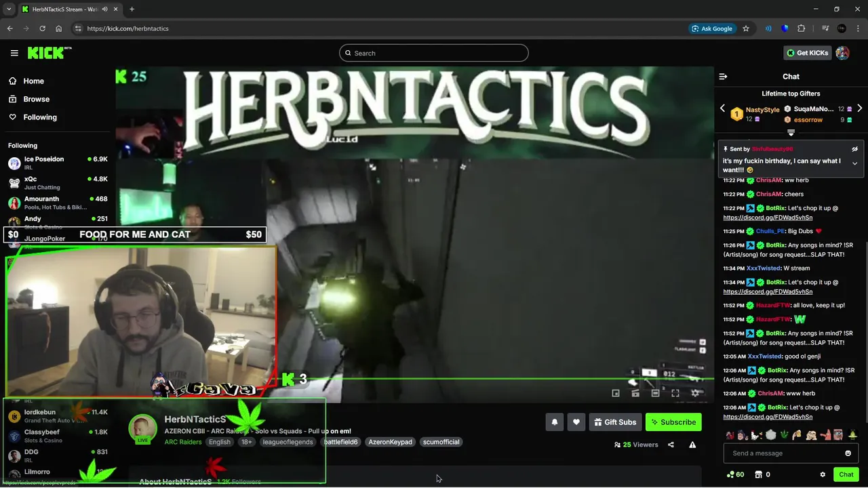Open chat settings gear
The image size is (868, 488).
[823, 474]
